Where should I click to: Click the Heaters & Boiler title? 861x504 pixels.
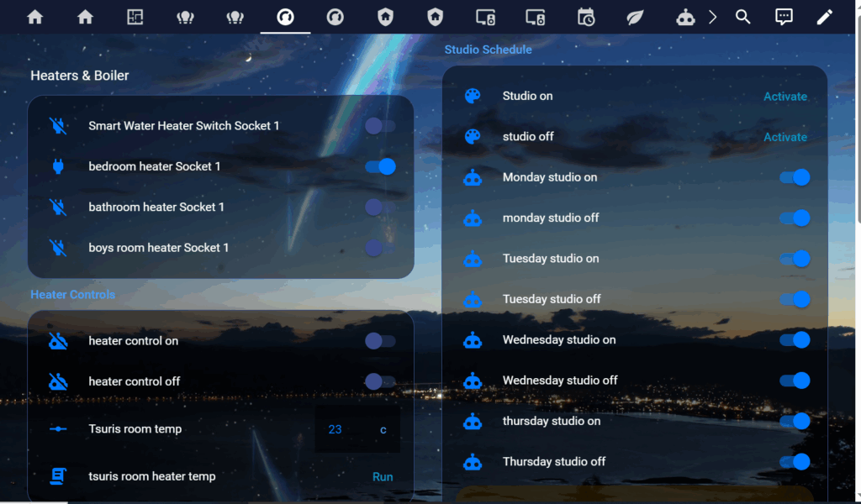pyautogui.click(x=80, y=75)
